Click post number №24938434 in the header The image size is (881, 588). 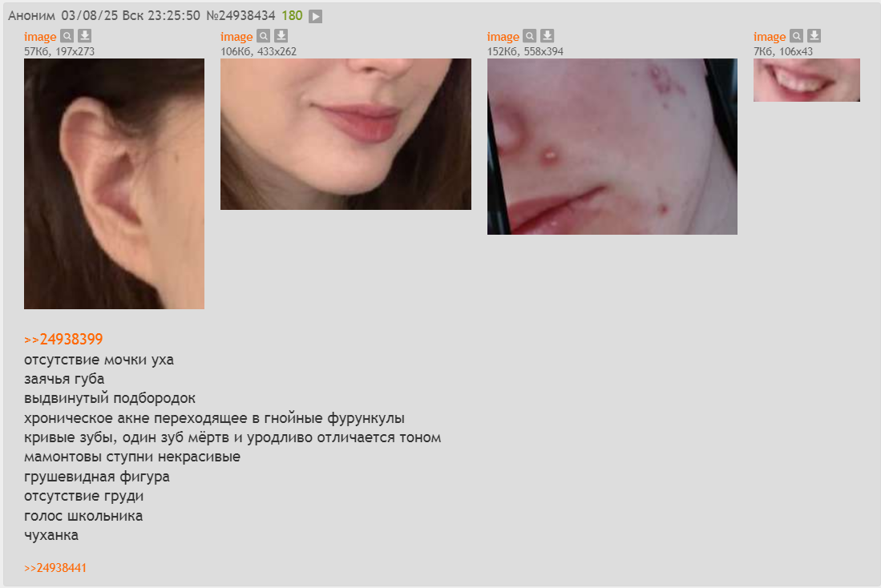[x=240, y=16]
